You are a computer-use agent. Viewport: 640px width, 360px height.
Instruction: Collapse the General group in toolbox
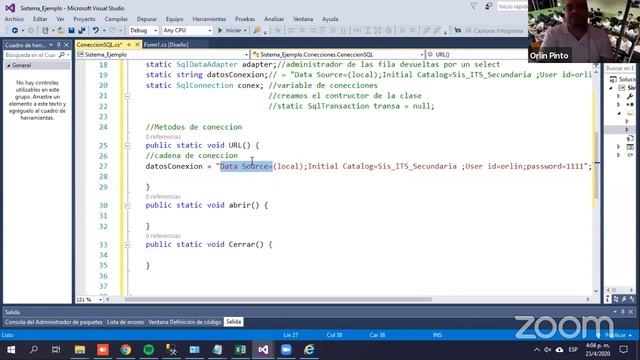pyautogui.click(x=9, y=66)
